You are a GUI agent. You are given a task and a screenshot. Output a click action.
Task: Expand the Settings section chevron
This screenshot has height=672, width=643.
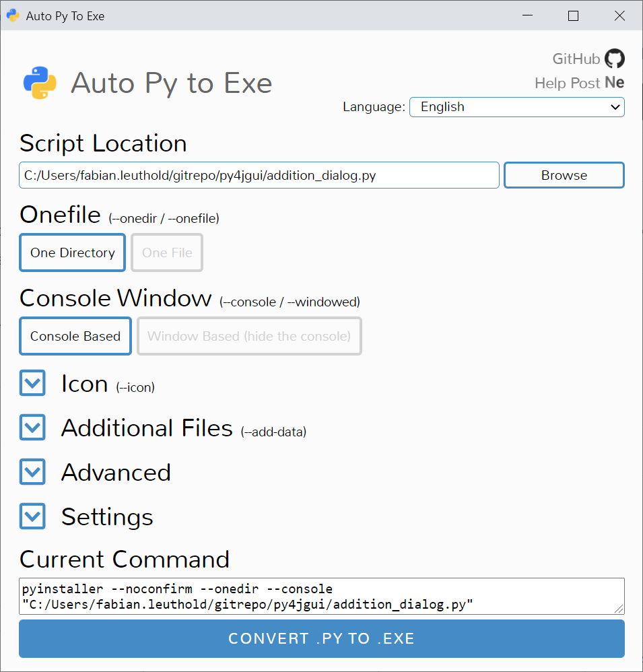[x=32, y=516]
